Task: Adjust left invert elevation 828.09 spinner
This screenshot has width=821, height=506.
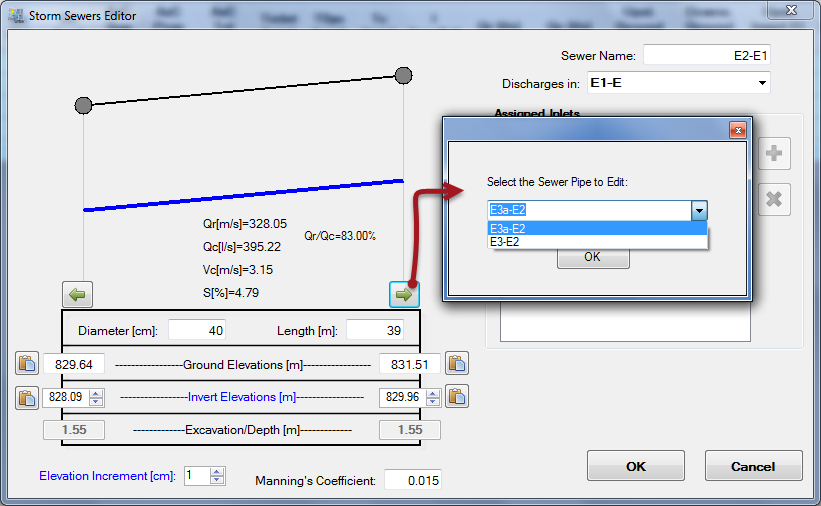Action: tap(96, 397)
